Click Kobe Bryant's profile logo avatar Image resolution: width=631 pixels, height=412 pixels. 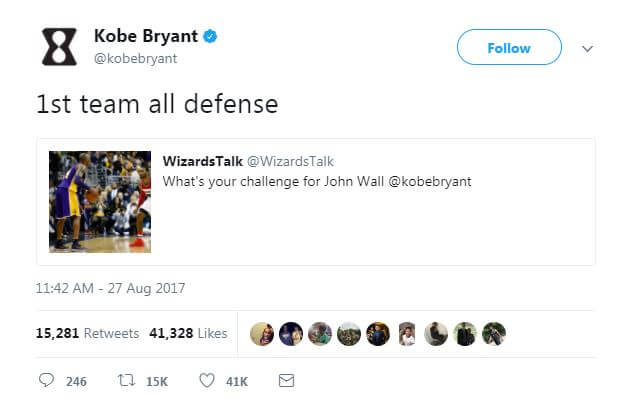coord(59,46)
